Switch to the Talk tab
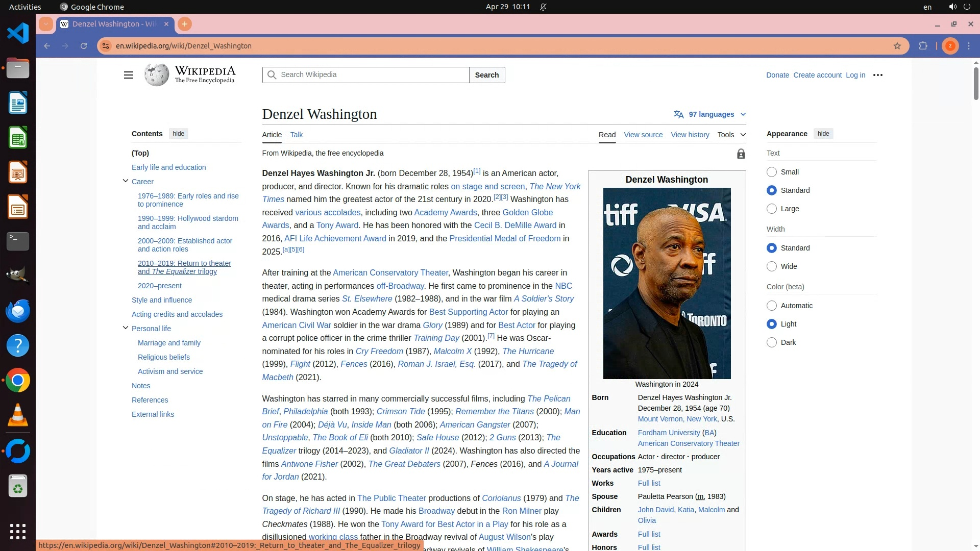This screenshot has width=980, height=551. 296,135
